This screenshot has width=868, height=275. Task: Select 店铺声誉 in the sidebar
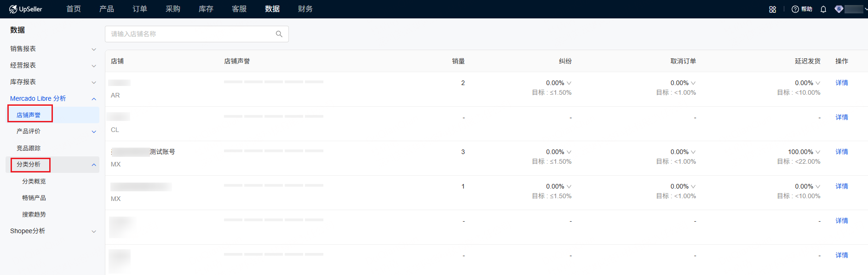tap(29, 115)
